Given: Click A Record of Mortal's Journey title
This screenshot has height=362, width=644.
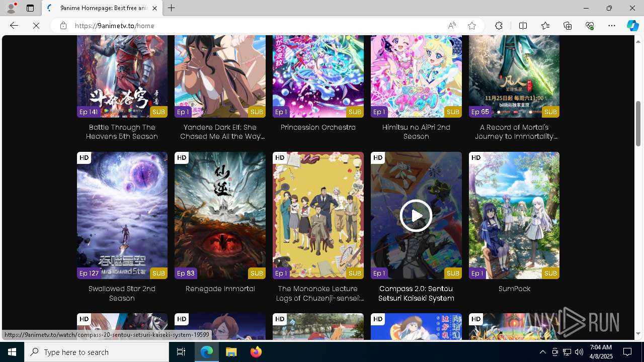Looking at the screenshot, I should (516, 132).
